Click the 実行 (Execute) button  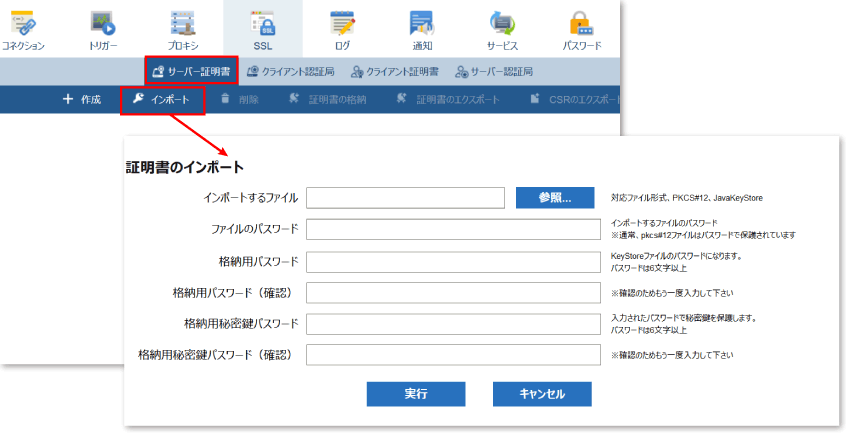click(x=416, y=394)
